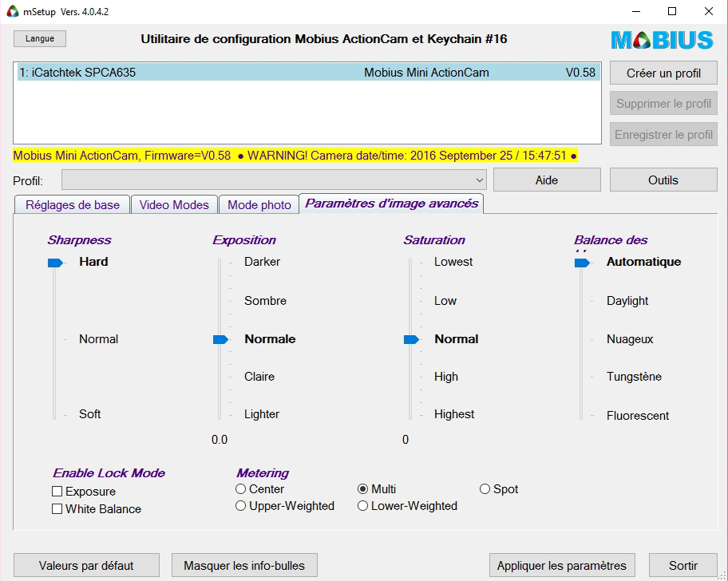Switch to Mode photo tab

pyautogui.click(x=259, y=204)
